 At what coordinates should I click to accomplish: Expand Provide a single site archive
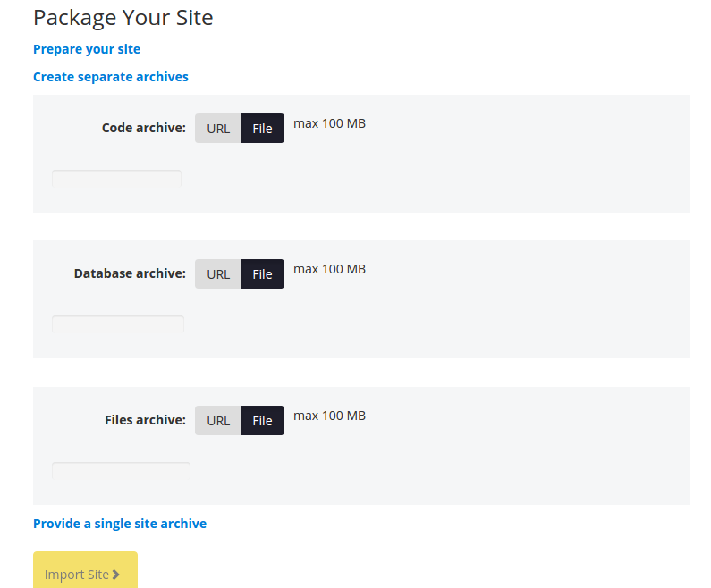click(x=120, y=524)
